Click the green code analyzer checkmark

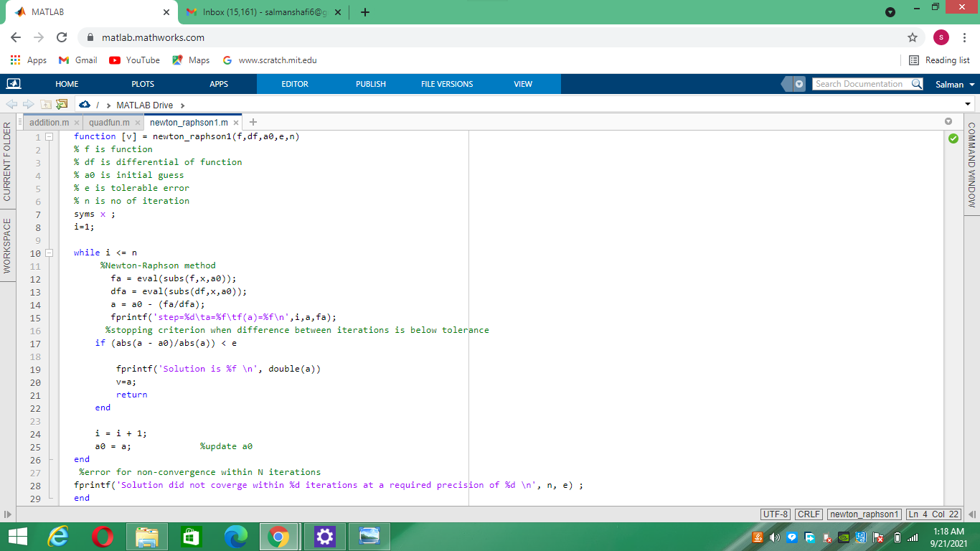[x=953, y=138]
